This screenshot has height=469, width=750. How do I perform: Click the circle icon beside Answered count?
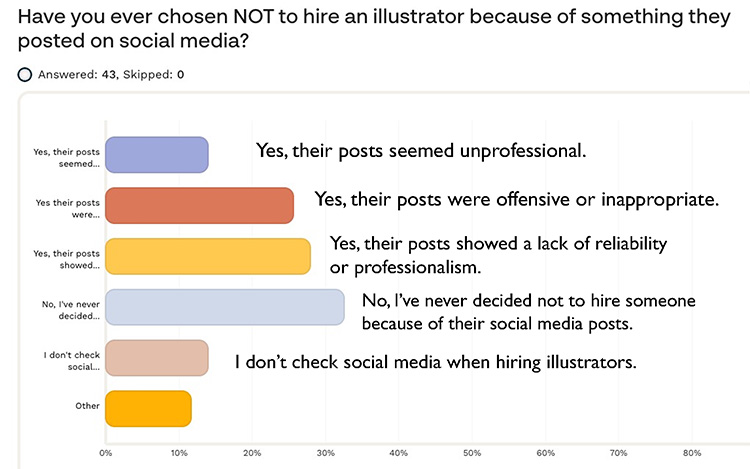click(x=24, y=74)
